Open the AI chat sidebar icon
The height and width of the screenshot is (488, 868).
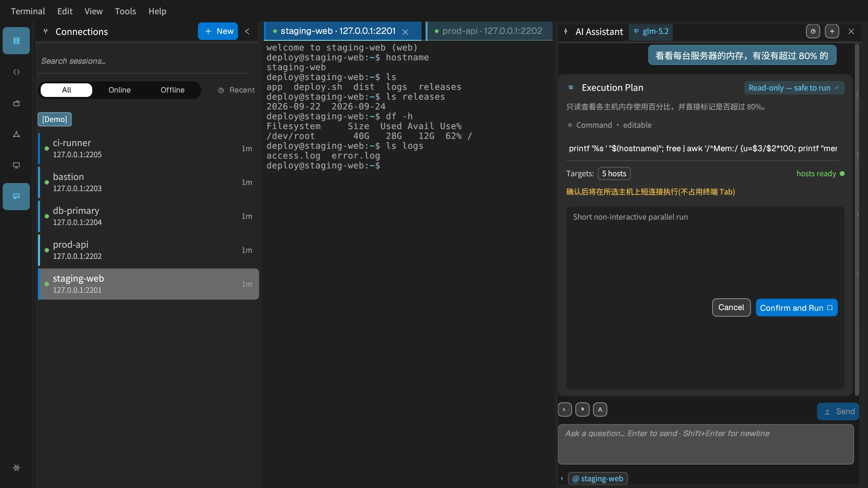coord(16,197)
